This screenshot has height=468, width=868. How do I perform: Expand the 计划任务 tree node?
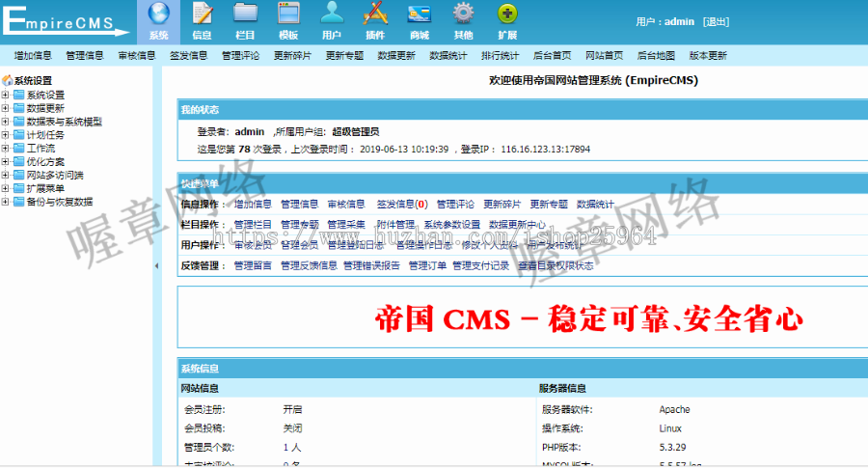coord(5,134)
